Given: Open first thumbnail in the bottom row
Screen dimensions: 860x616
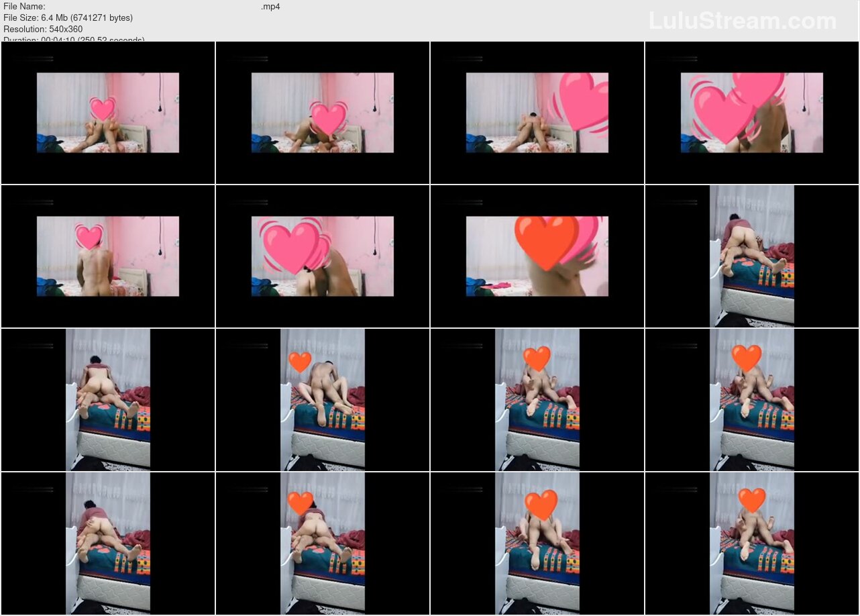Looking at the screenshot, I should point(108,543).
